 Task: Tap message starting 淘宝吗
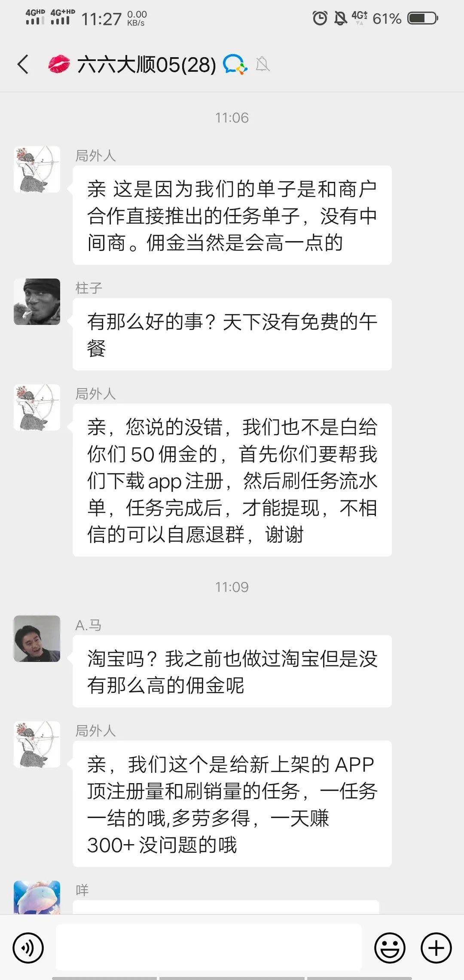click(232, 671)
